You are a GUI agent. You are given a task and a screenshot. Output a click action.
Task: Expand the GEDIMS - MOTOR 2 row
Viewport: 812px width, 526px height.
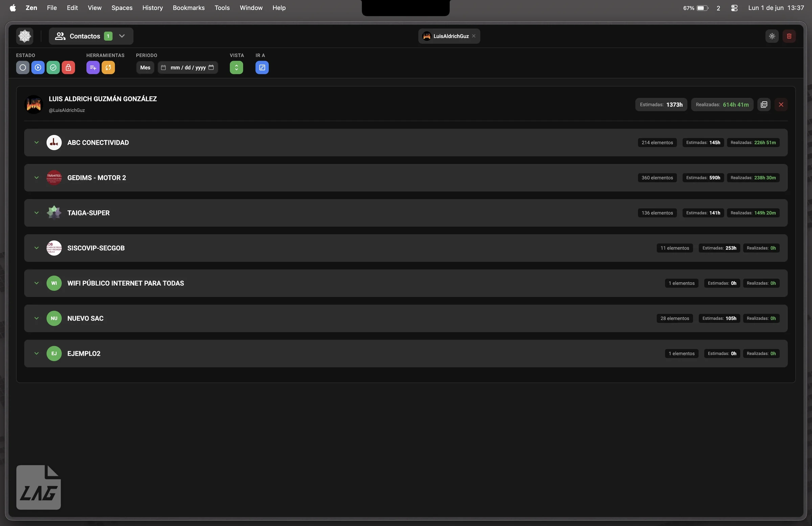point(37,177)
